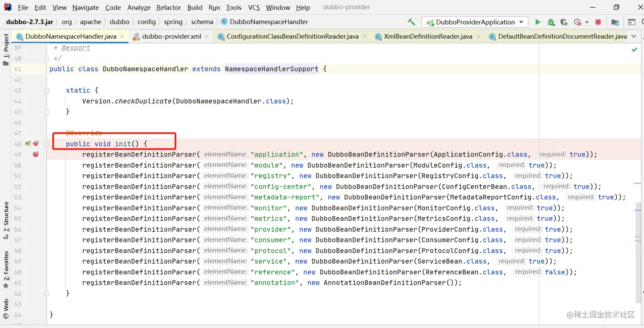Run DubboProviderApplication with green play icon
Viewport: 644px width, 328px height.
tap(538, 22)
